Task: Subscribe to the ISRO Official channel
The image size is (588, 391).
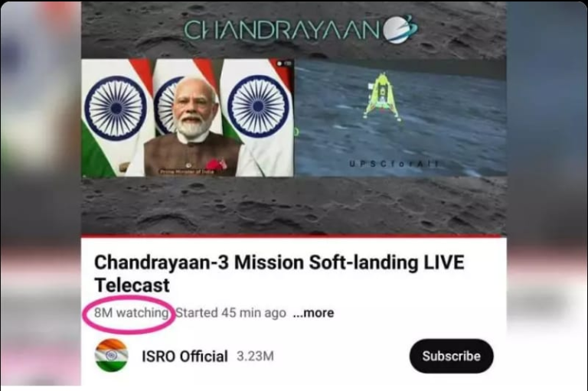Action: pyautogui.click(x=451, y=356)
